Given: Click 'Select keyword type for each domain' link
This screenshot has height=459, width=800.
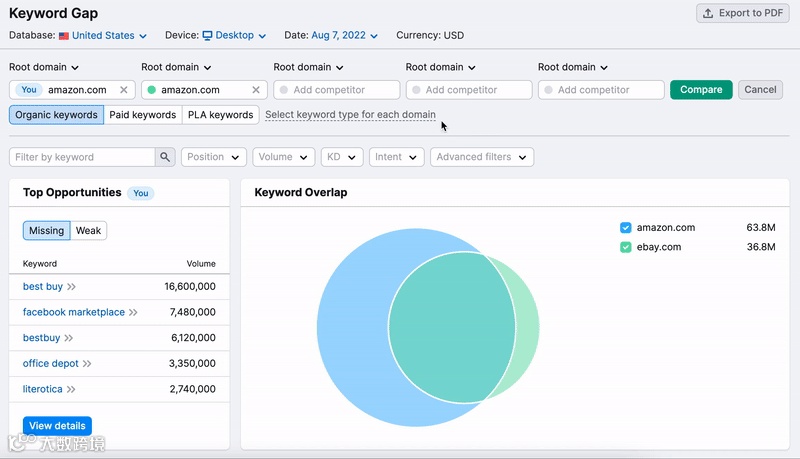Looking at the screenshot, I should tap(351, 115).
